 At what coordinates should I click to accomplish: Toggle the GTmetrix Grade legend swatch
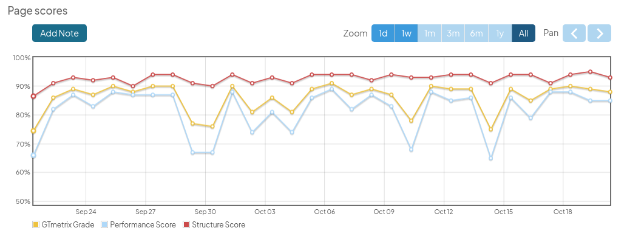pos(36,224)
